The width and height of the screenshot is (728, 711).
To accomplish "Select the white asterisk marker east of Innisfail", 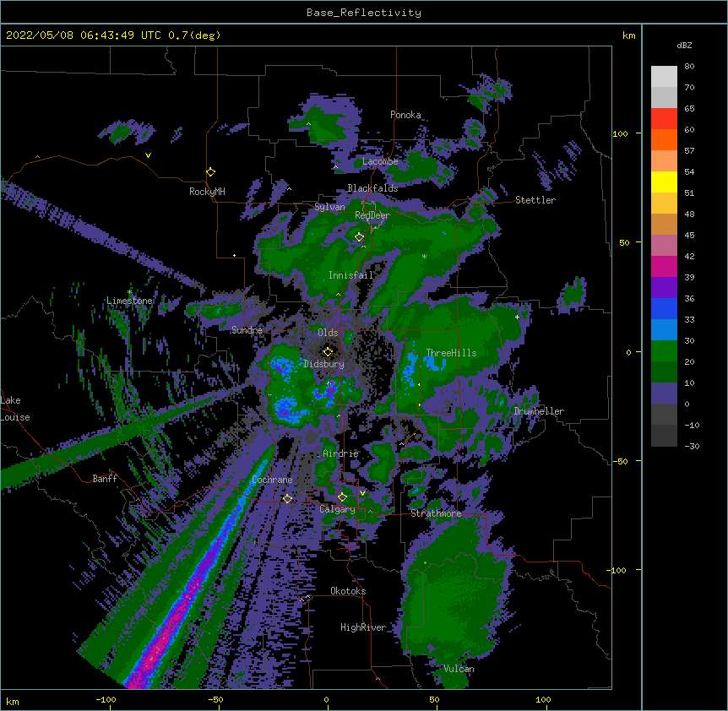I will (x=424, y=257).
